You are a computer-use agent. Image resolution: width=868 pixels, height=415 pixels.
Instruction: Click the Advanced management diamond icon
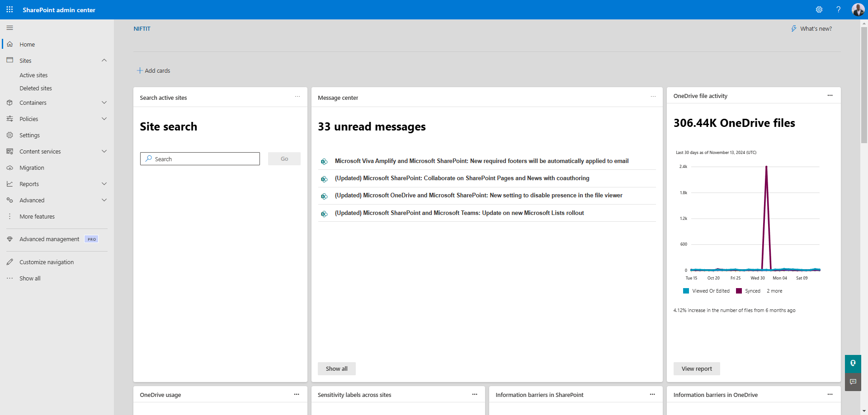tap(9, 239)
